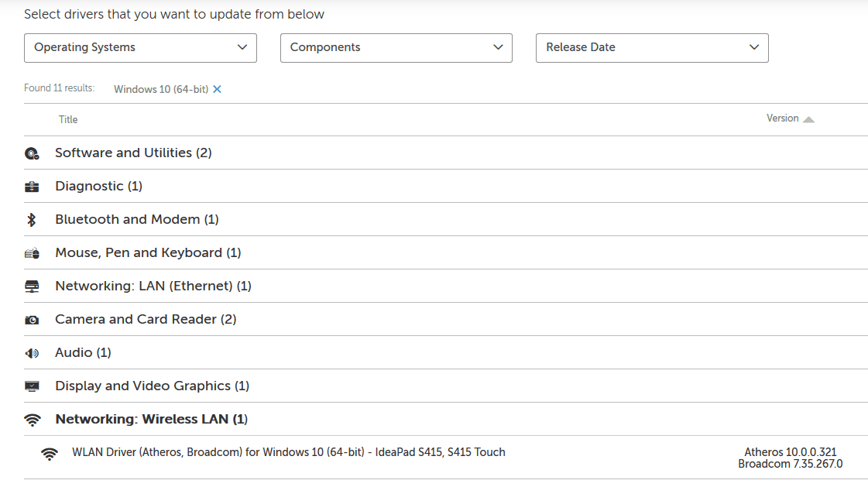Expand Bluetooth and Modem (1) category
This screenshot has width=868, height=494.
pos(137,219)
